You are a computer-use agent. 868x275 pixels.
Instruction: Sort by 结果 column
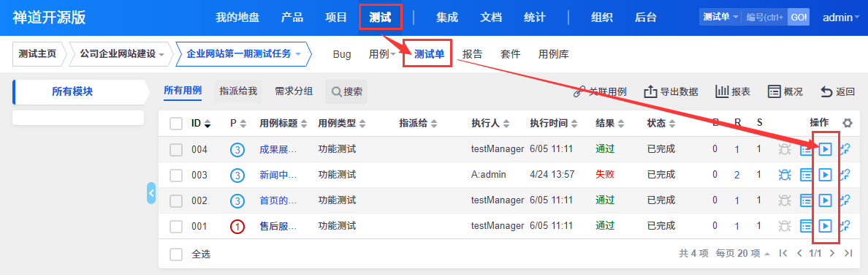pos(609,123)
